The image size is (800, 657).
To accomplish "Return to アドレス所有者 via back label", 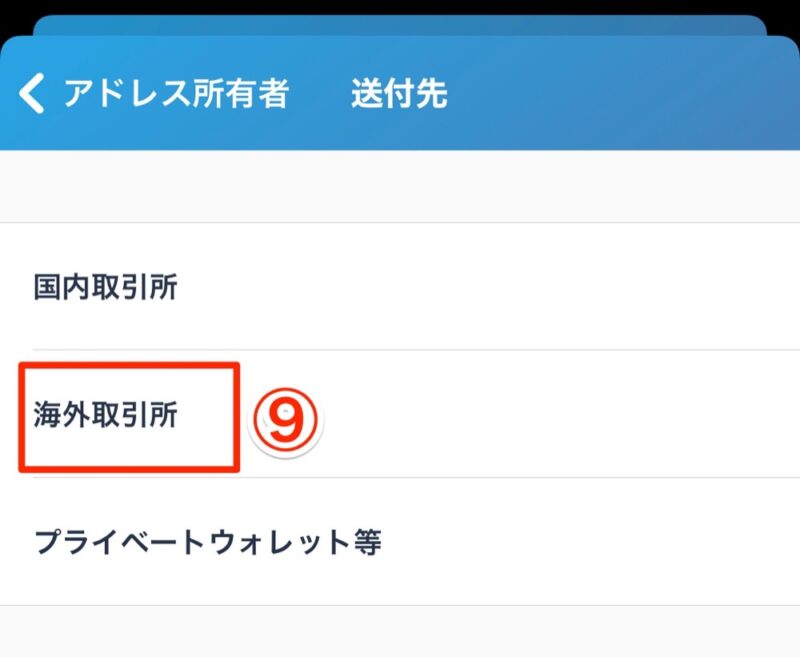I will click(177, 93).
